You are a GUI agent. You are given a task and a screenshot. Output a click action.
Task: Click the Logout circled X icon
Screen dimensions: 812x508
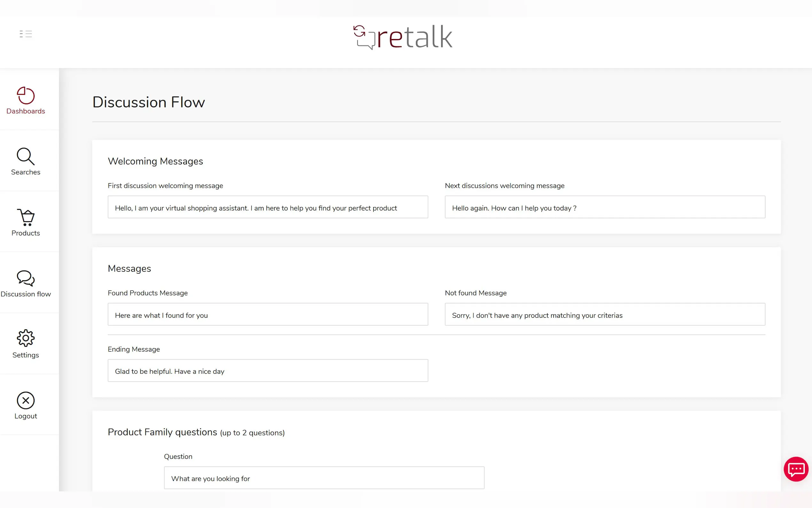[x=26, y=400]
